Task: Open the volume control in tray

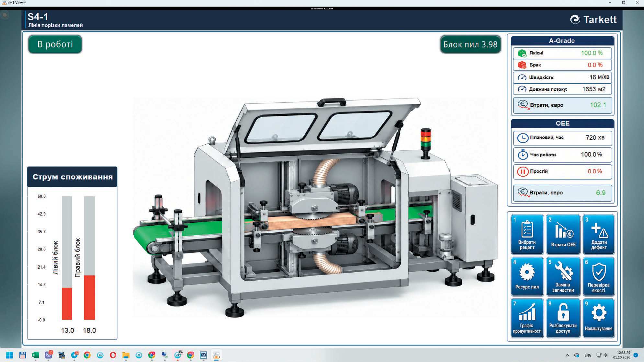Action: (x=606, y=355)
